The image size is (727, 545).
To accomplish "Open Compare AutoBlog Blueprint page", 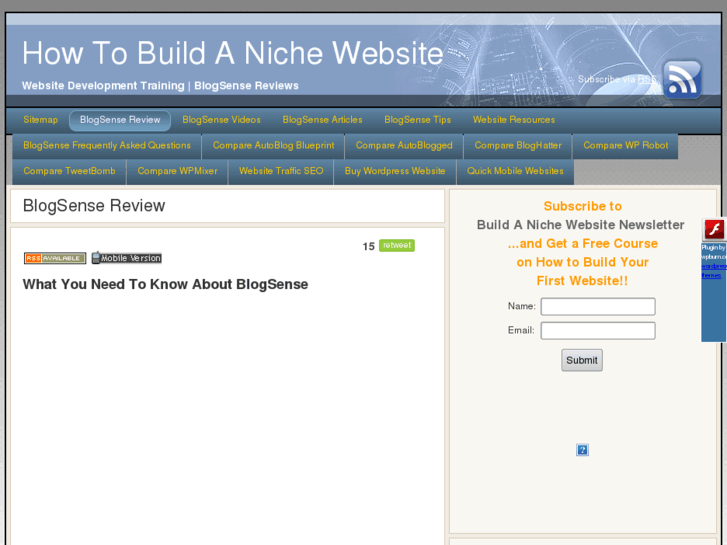I will coord(274,146).
